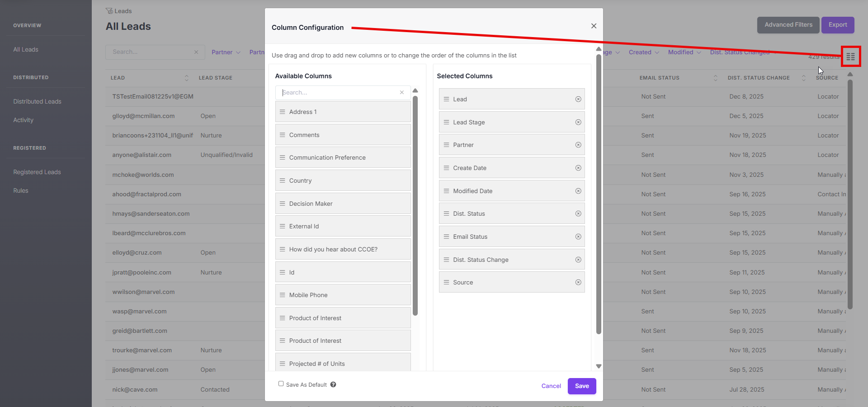Click the highlighted column configuration grid icon
868x407 pixels.
[x=850, y=56]
